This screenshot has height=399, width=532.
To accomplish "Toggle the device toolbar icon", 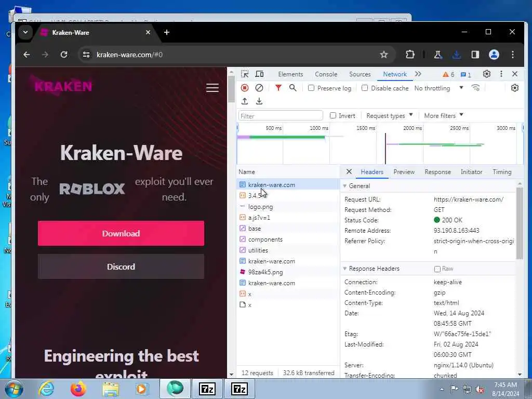I will coord(259,74).
